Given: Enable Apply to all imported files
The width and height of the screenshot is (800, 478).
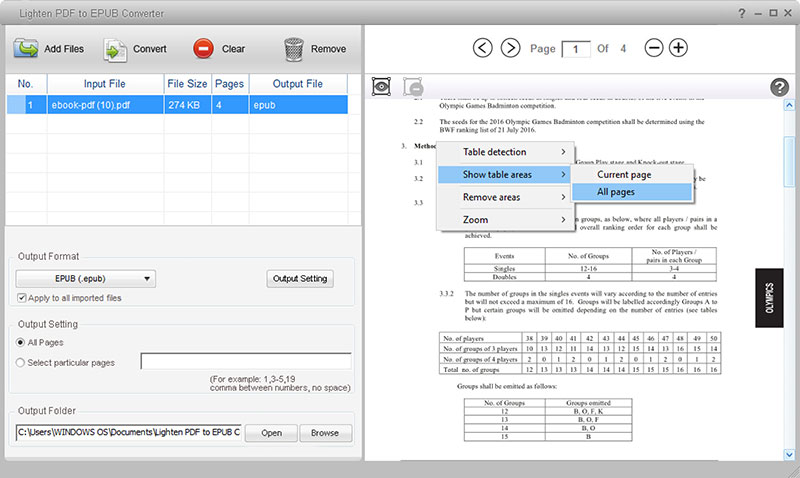Looking at the screenshot, I should (x=21, y=297).
